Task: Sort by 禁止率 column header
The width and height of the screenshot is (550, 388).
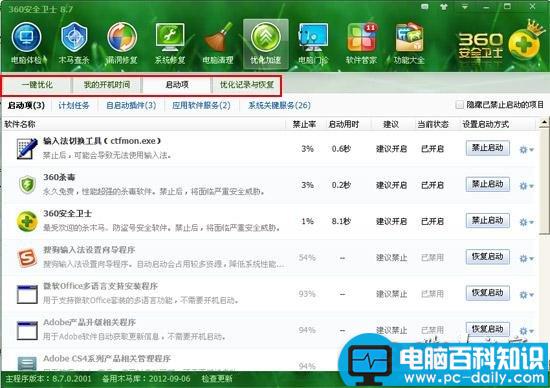Action: point(304,125)
